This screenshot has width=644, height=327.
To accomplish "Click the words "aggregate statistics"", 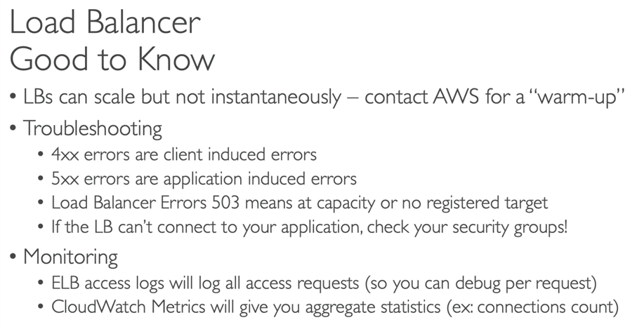I will click(372, 308).
